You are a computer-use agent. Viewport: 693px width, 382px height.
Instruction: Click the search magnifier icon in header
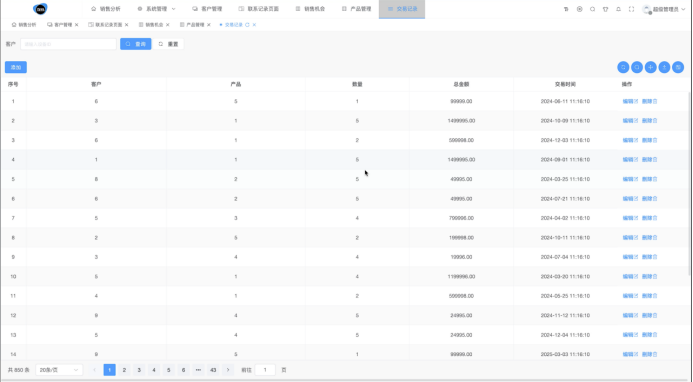tap(592, 9)
